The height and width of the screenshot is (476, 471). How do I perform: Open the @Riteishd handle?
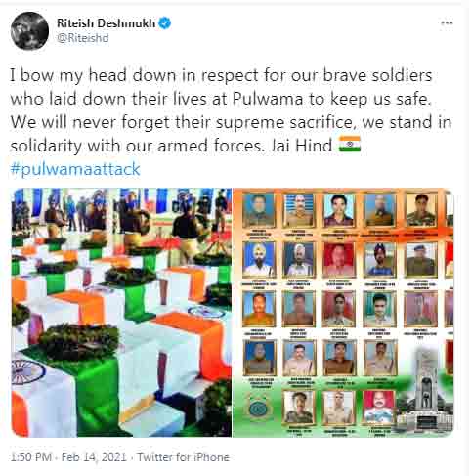[x=82, y=38]
